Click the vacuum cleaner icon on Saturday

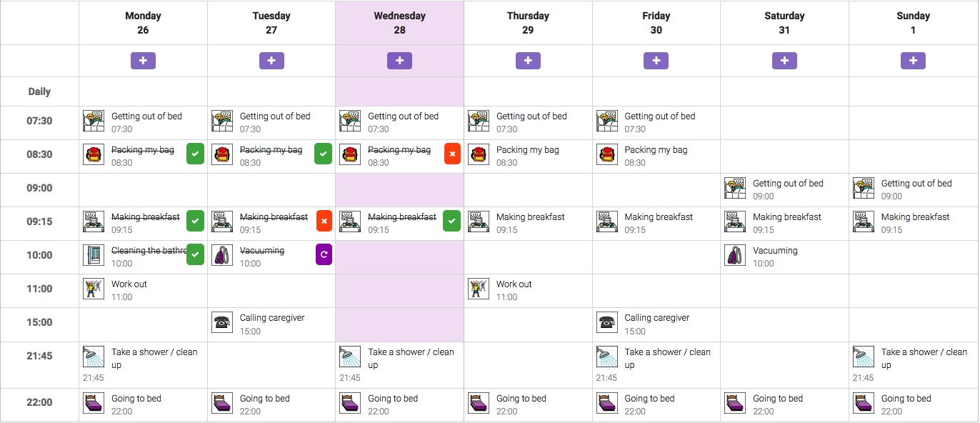(735, 255)
